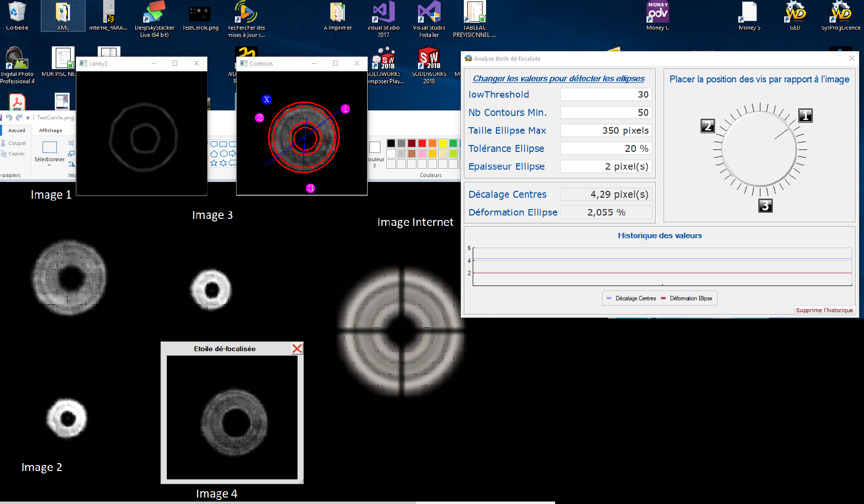This screenshot has width=864, height=504.
Task: Open Paint's quick access toolbar customize arrow
Action: tap(28, 118)
